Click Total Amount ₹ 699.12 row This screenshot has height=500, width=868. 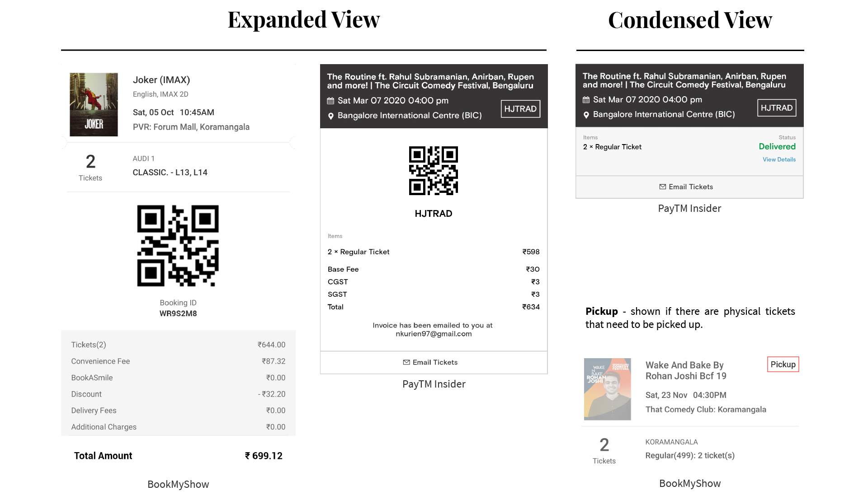[178, 456]
